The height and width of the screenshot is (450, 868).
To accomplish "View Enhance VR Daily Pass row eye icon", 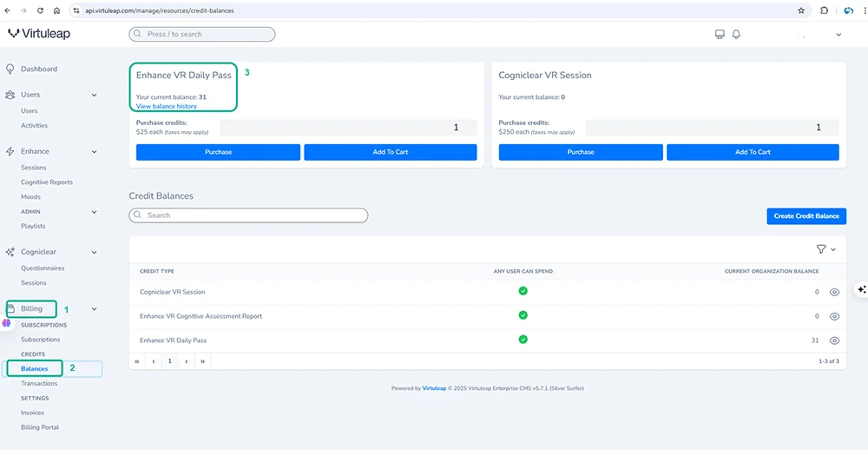I will [x=834, y=341].
